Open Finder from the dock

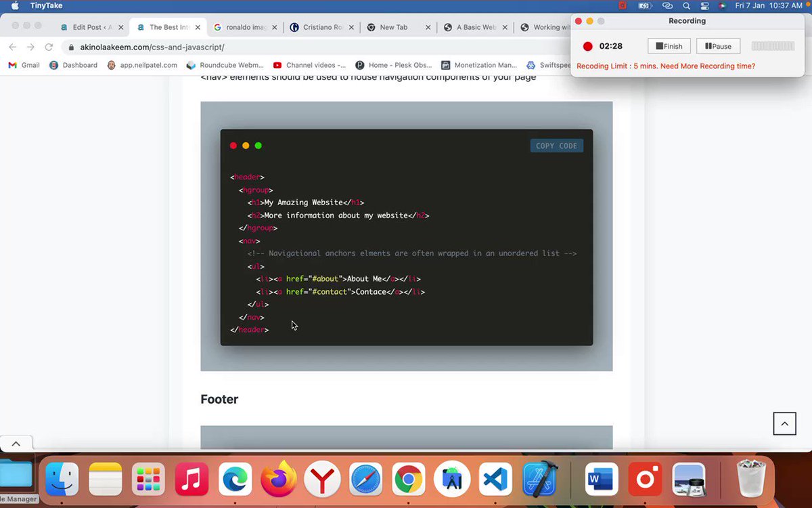click(62, 480)
